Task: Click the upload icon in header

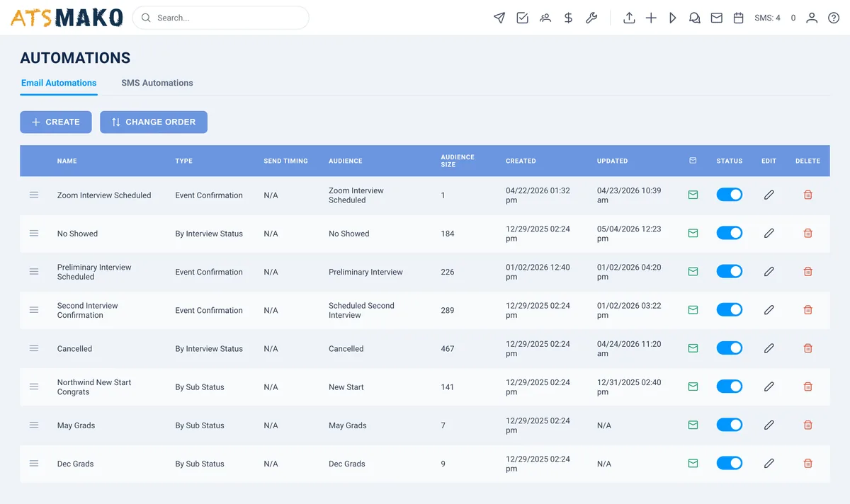Action: (x=629, y=18)
